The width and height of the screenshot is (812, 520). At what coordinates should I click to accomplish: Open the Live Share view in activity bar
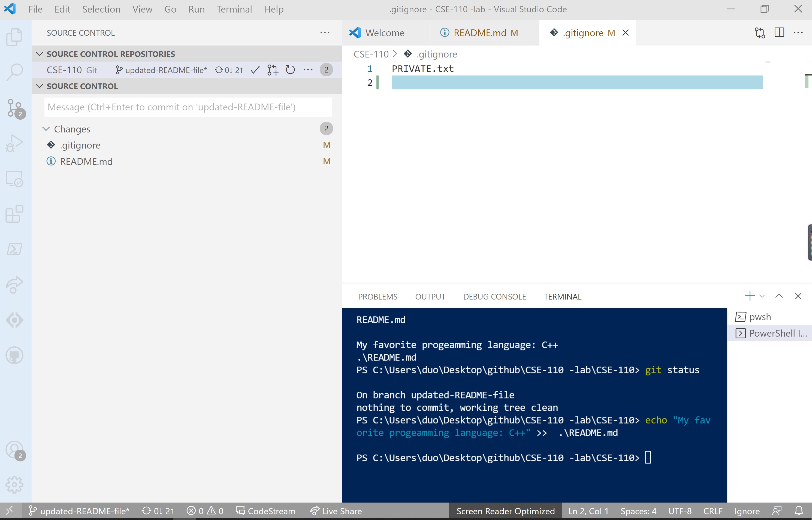[x=14, y=285]
